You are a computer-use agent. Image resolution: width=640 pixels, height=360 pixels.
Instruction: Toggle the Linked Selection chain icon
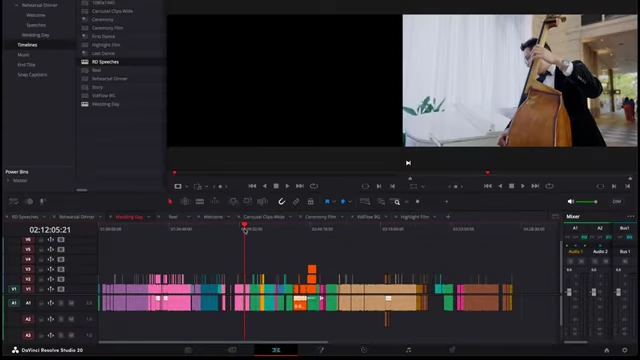tap(296, 201)
